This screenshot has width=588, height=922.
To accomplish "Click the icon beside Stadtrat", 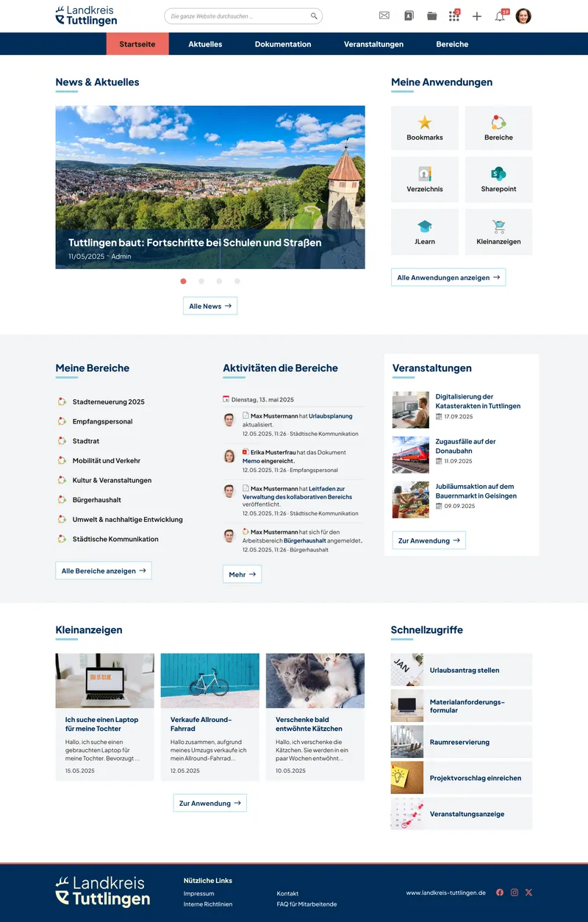I will [x=62, y=441].
